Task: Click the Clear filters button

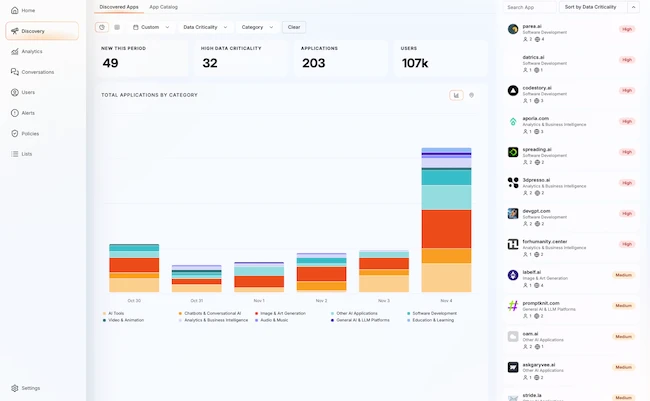Action: 294,27
